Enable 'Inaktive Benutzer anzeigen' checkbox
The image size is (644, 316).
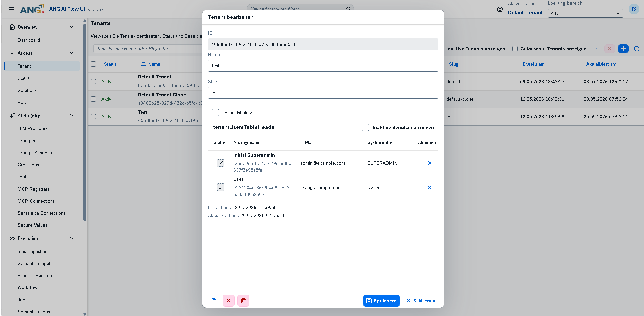365,127
